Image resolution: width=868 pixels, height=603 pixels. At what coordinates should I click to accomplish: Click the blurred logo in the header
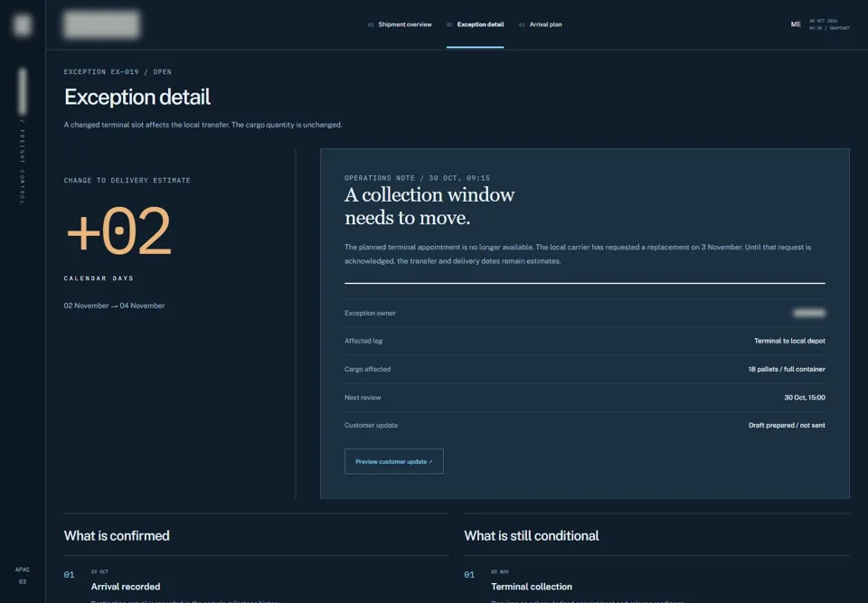tap(101, 24)
